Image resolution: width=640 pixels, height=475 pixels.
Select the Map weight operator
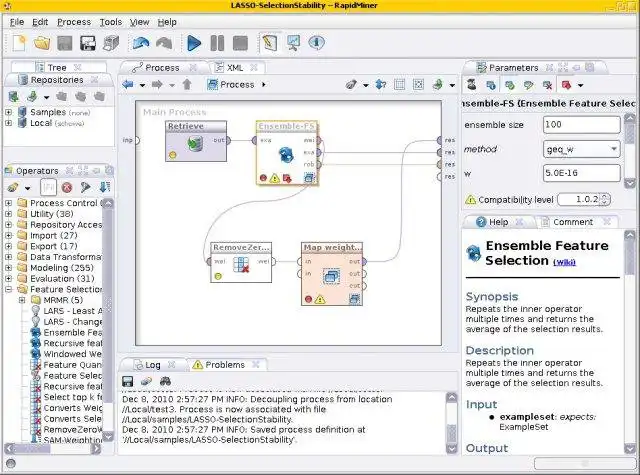pyautogui.click(x=332, y=274)
